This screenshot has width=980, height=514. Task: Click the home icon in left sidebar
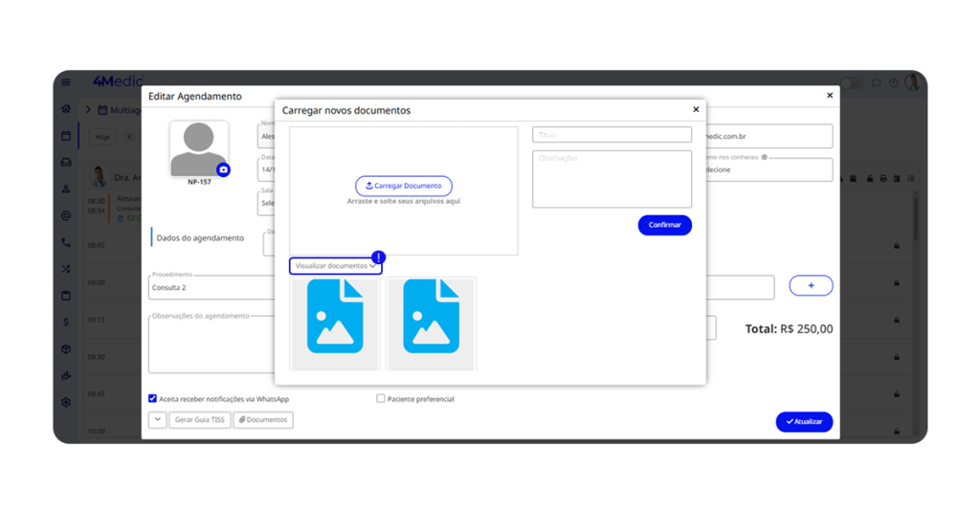(66, 109)
